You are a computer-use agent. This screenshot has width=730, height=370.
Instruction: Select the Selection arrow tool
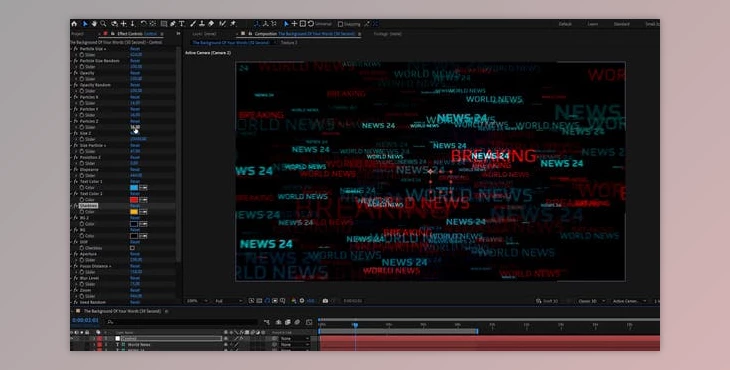pyautogui.click(x=85, y=24)
